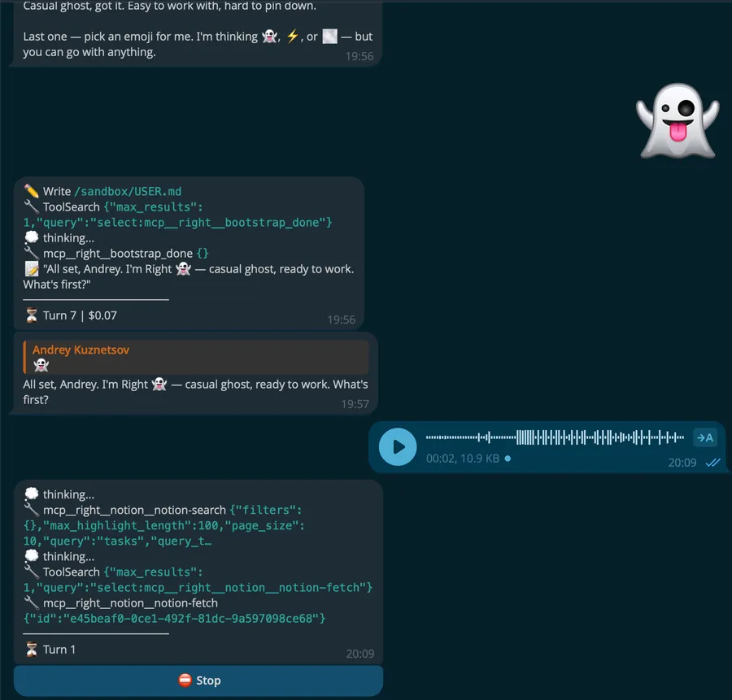Image resolution: width=732 pixels, height=700 pixels.
Task: Play the 00:02 voice message
Action: tap(398, 447)
